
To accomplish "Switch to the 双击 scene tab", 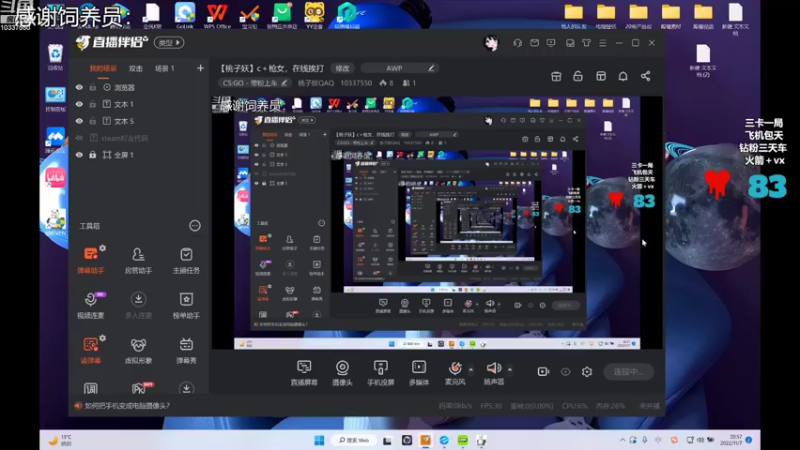I will pos(135,68).
